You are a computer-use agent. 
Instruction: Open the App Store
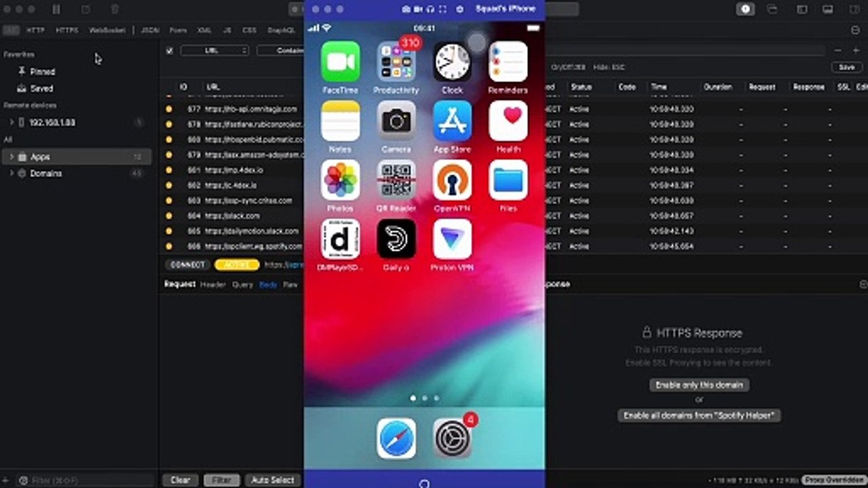452,121
